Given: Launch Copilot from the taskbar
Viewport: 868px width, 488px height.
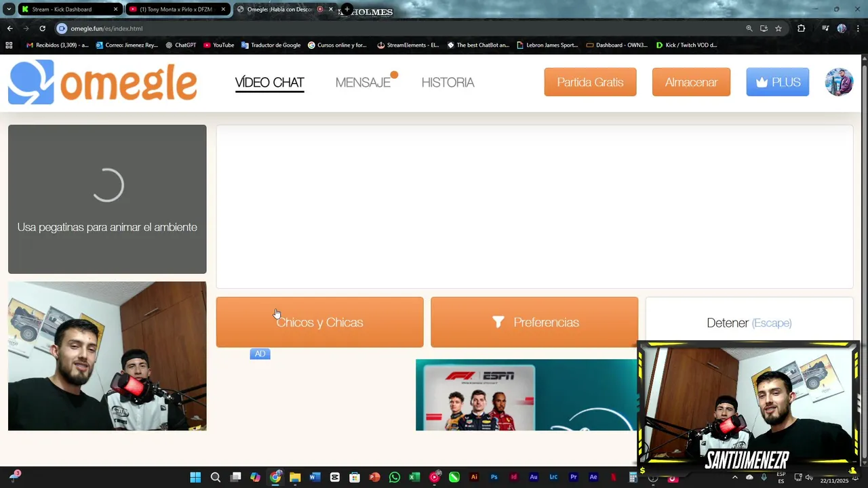Looking at the screenshot, I should [255, 477].
